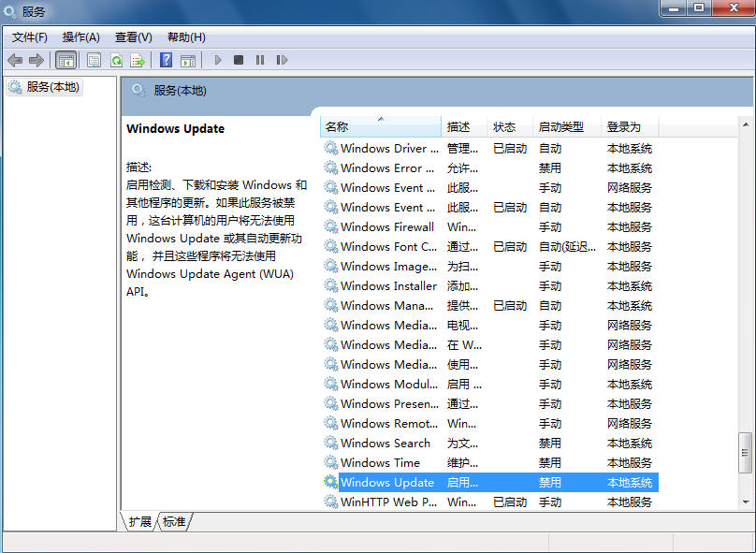Switch to the 标准 tab
The width and height of the screenshot is (756, 553).
coord(173,522)
